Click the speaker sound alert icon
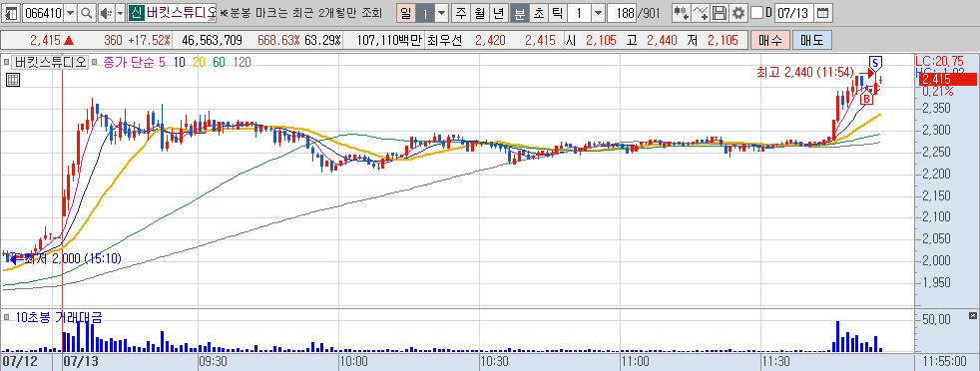Image resolution: width=980 pixels, height=371 pixels. click(x=105, y=13)
